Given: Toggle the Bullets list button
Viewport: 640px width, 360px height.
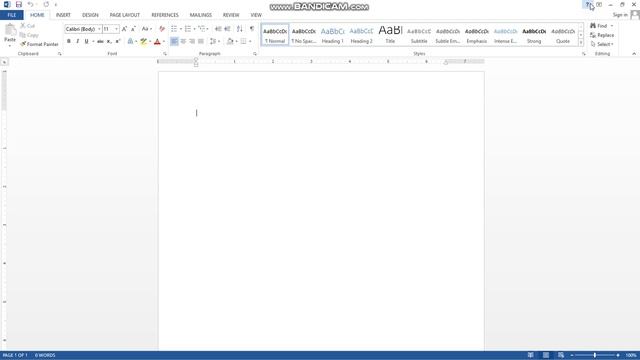Looking at the screenshot, I should click(x=174, y=29).
